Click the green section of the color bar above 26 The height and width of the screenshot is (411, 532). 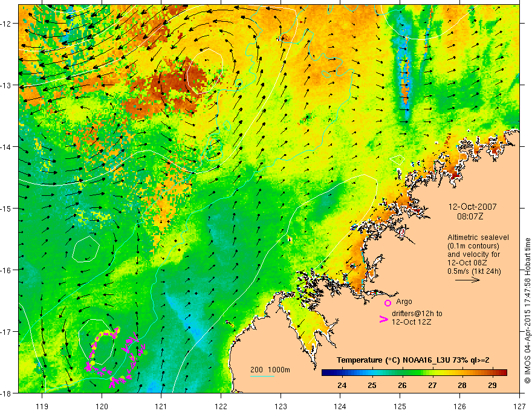(x=403, y=373)
